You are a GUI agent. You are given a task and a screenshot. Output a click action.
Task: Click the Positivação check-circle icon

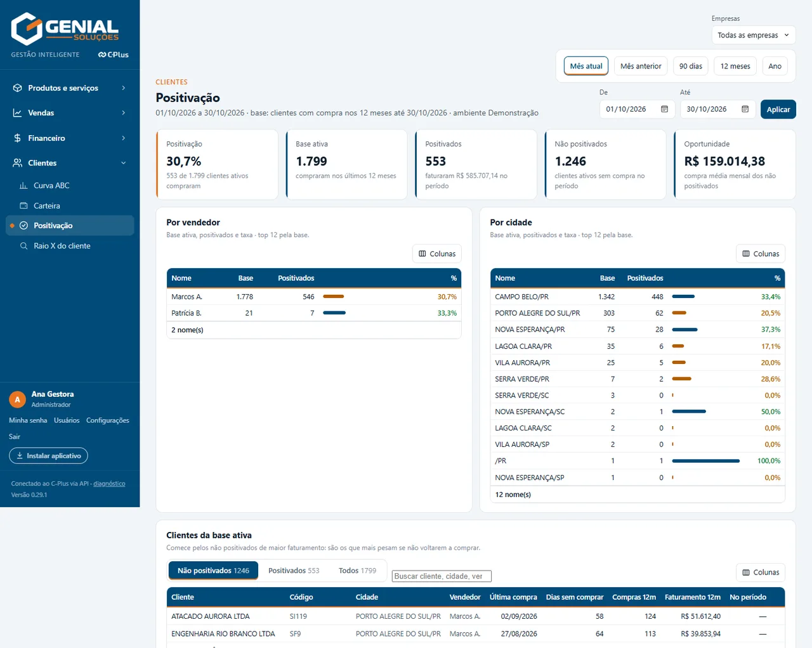[23, 226]
